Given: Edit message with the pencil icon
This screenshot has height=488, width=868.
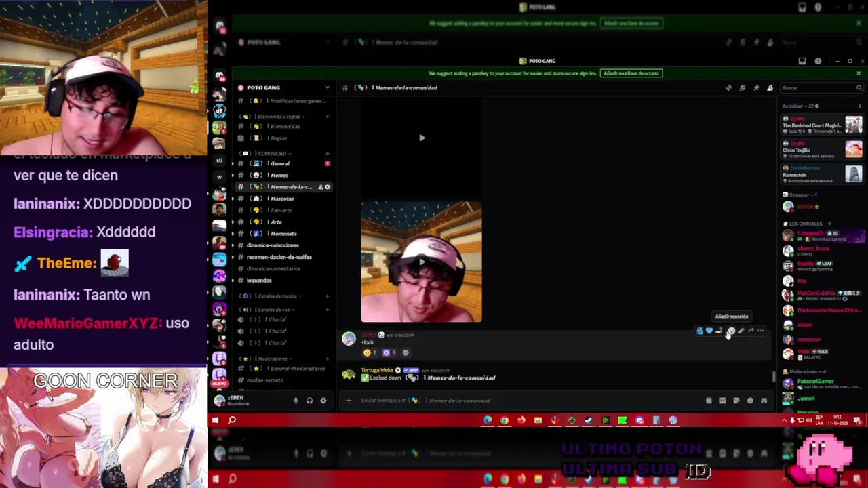Looking at the screenshot, I should click(741, 331).
